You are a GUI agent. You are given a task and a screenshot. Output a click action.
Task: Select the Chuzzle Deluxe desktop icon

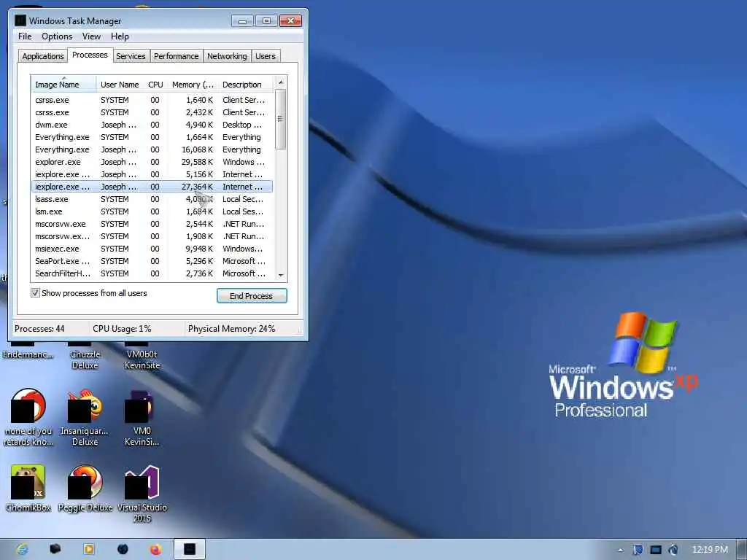(85, 356)
